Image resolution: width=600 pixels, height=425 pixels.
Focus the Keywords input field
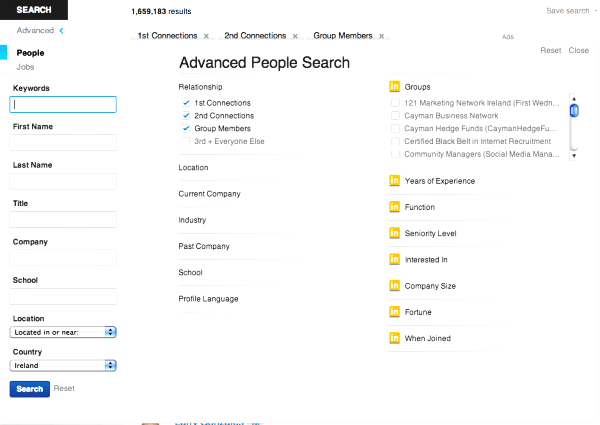pos(63,104)
